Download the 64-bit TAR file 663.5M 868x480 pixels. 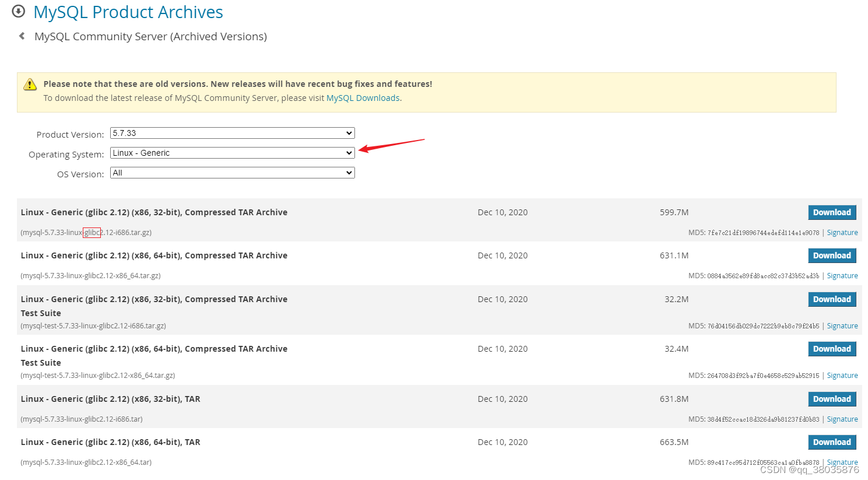click(831, 442)
